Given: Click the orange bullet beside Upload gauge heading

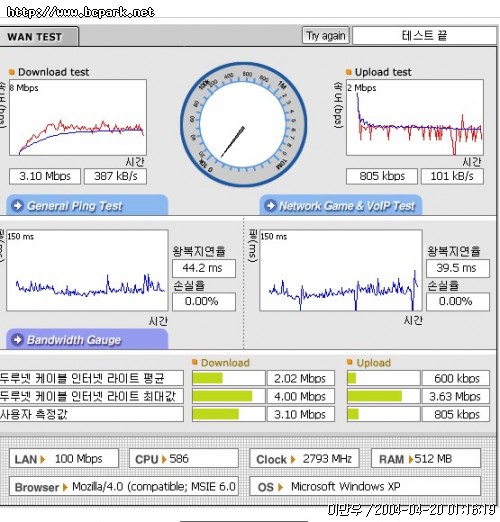Looking at the screenshot, I should [x=350, y=362].
